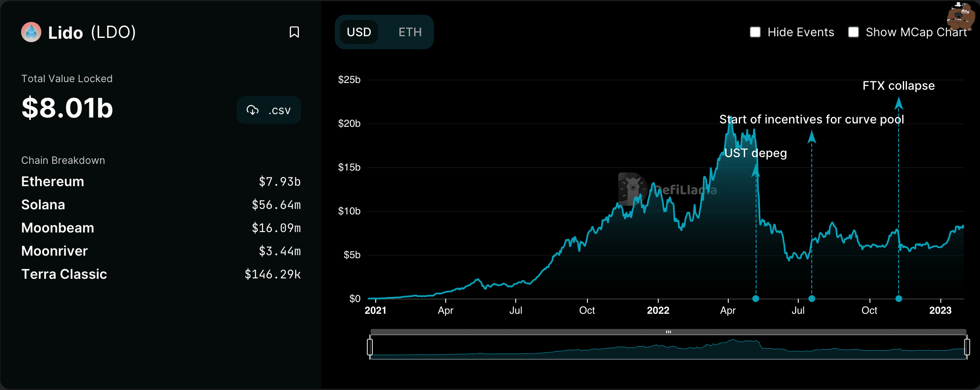Click the FTX collapse event marker dot

tap(899, 299)
